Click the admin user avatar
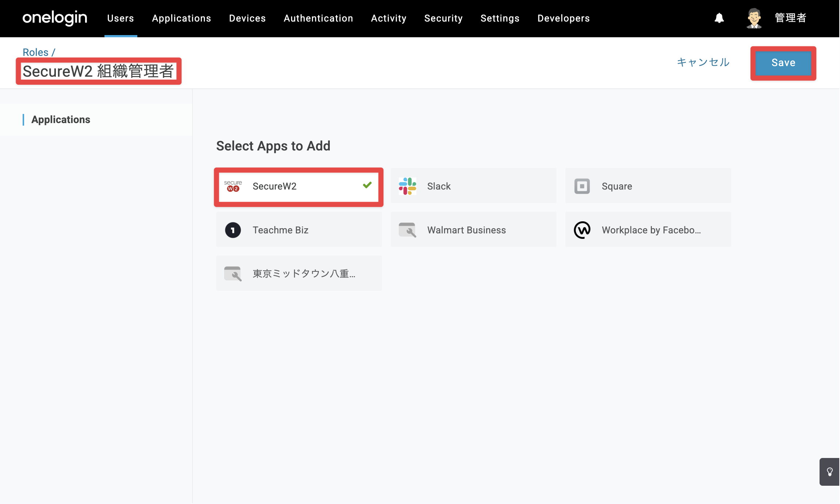The image size is (840, 504). [754, 18]
